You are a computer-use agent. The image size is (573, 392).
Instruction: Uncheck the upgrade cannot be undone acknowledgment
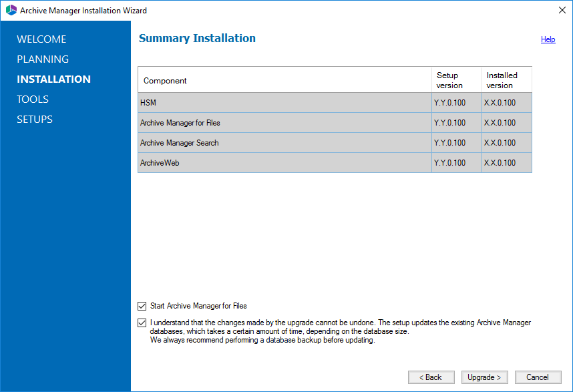click(x=142, y=323)
